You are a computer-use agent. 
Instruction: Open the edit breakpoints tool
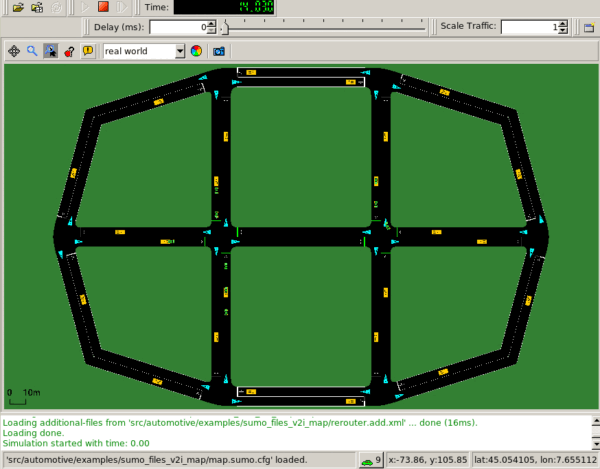click(x=69, y=50)
